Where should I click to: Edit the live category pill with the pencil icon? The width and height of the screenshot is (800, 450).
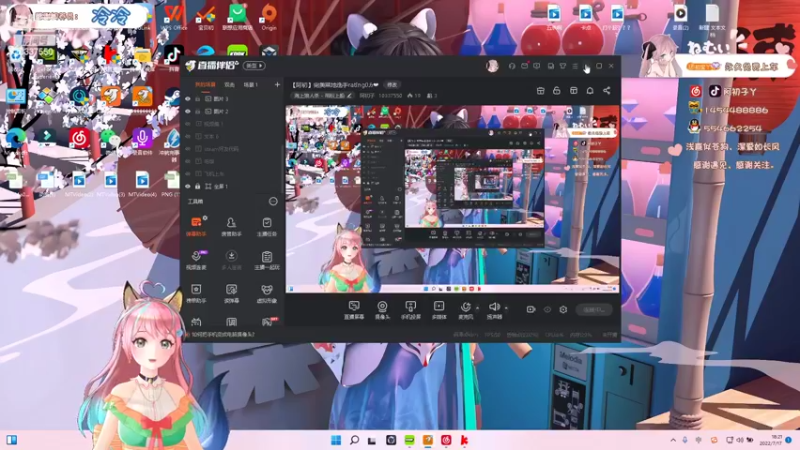[x=322, y=95]
